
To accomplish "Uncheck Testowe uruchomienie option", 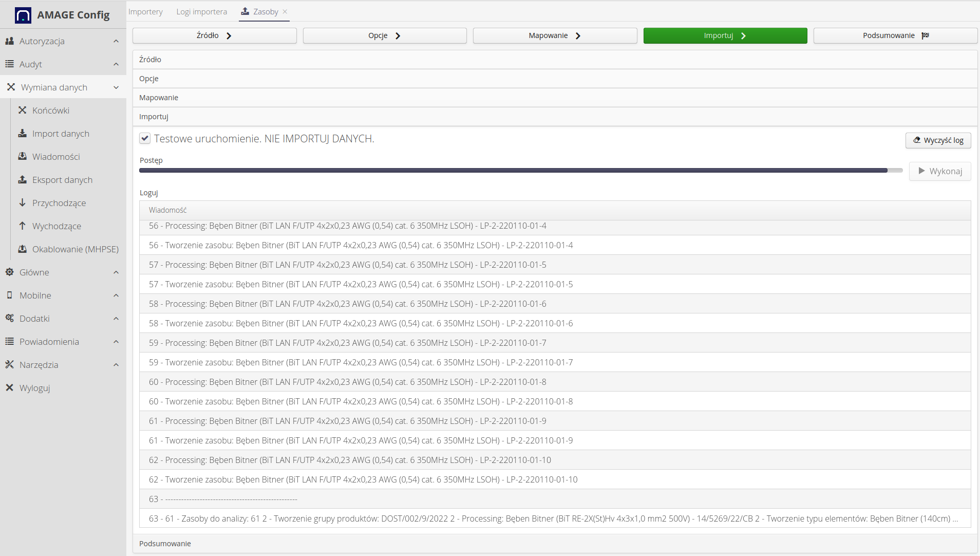I will coord(145,138).
